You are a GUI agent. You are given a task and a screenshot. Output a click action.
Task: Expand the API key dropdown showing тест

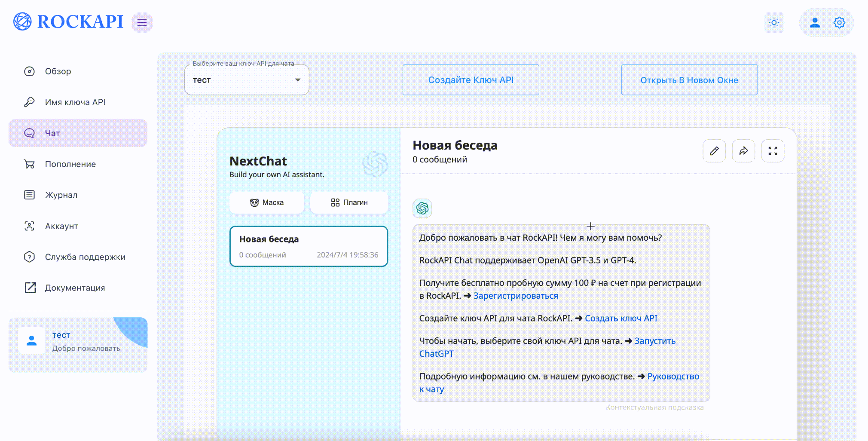[x=247, y=80]
